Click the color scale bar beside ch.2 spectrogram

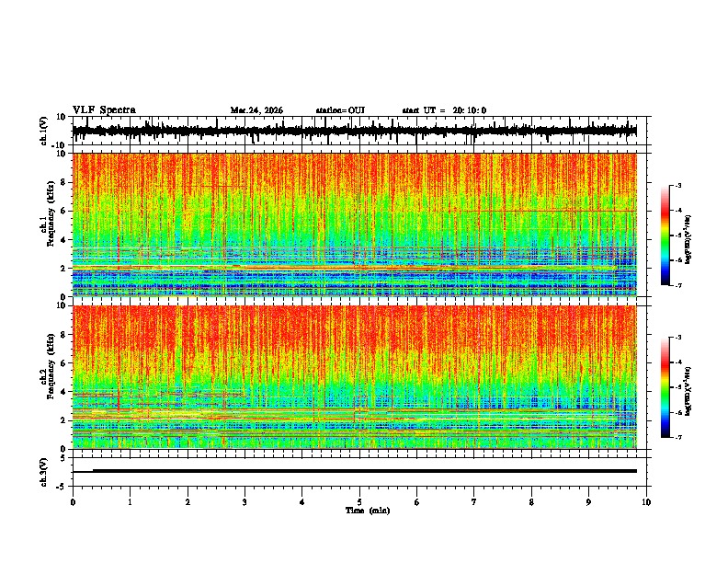[x=665, y=387]
